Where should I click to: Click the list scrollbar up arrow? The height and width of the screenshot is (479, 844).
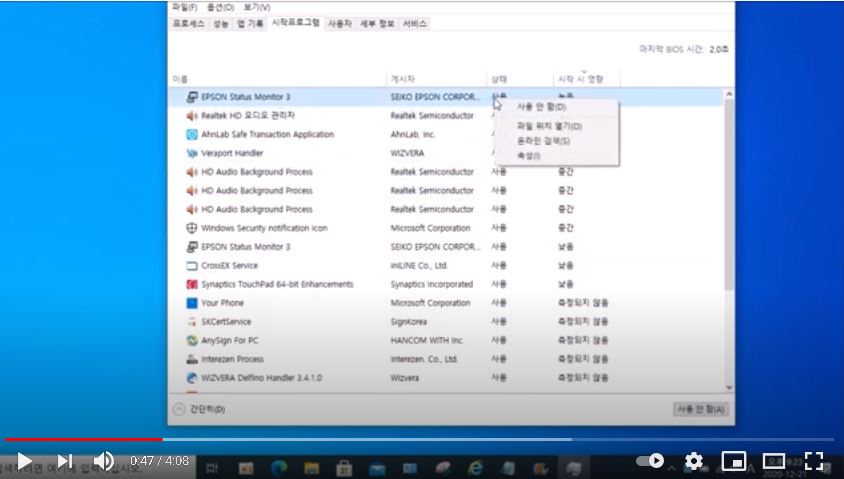(729, 94)
